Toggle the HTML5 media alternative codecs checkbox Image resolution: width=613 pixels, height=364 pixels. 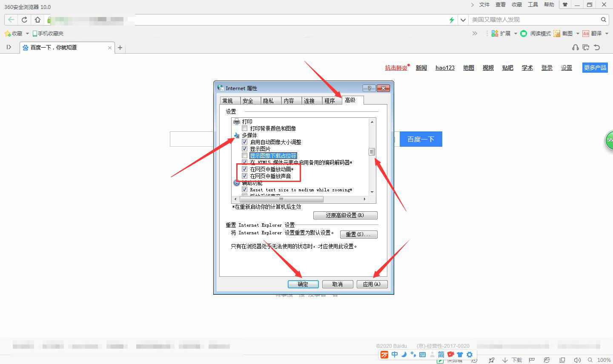244,162
